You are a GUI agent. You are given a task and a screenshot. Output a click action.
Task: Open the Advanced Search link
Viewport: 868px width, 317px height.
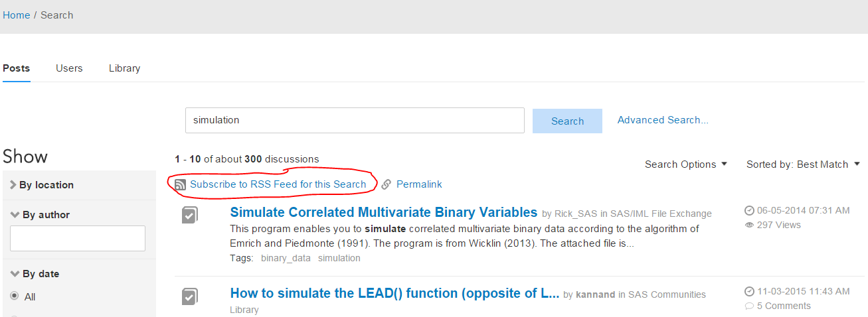663,120
